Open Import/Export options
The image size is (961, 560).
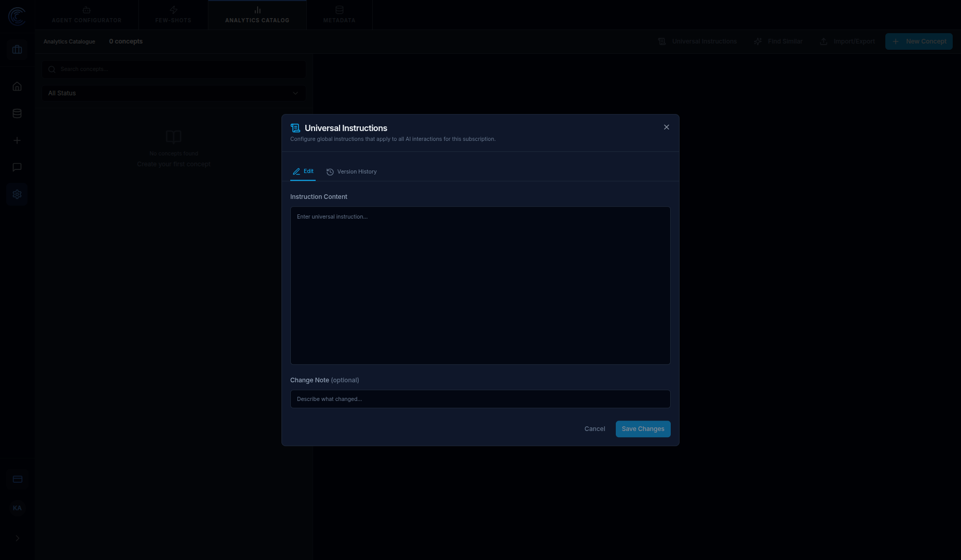coord(847,41)
